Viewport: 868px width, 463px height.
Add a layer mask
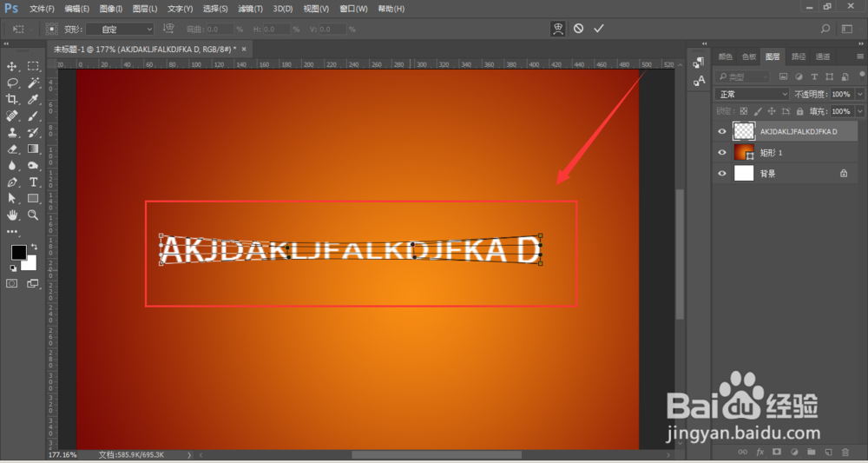pyautogui.click(x=777, y=453)
